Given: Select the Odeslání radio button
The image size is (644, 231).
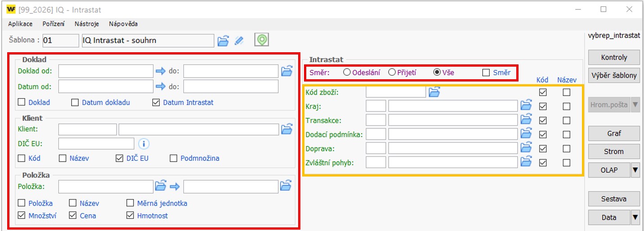Looking at the screenshot, I should pos(347,72).
